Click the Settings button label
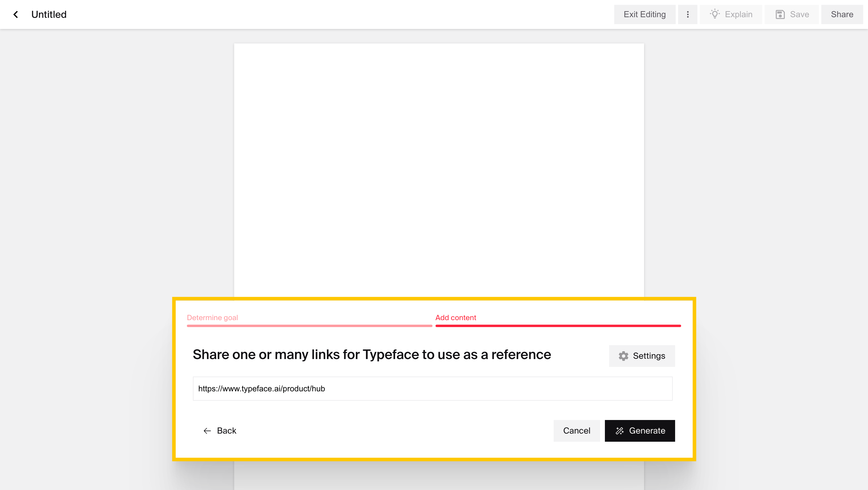The height and width of the screenshot is (490, 868). (649, 356)
